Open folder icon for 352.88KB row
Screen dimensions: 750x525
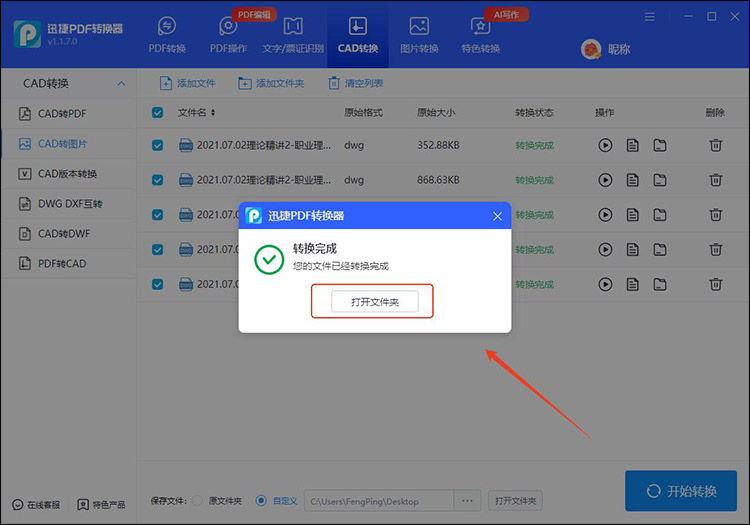[660, 145]
